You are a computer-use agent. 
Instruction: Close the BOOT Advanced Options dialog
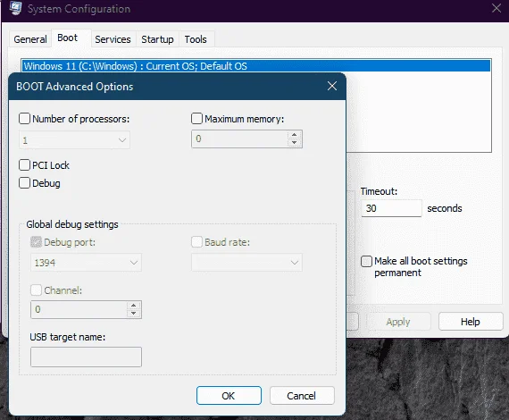pos(332,86)
